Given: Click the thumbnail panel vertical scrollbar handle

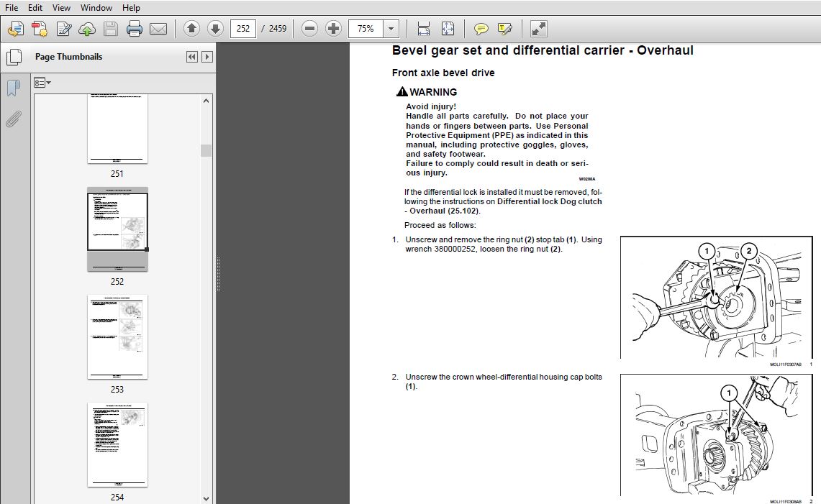Looking at the screenshot, I should click(207, 150).
